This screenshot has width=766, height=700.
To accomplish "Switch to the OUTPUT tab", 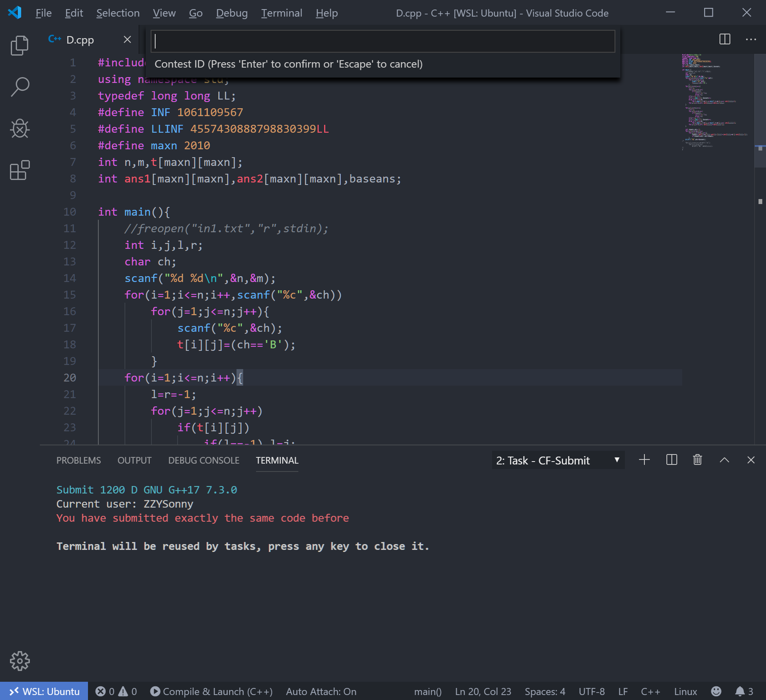I will (134, 460).
